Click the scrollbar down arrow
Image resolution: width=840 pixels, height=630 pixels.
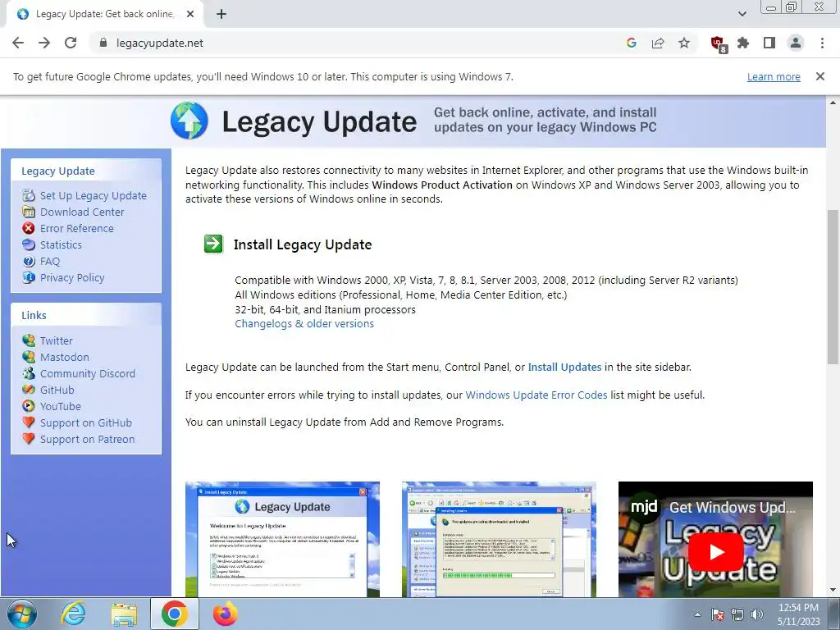click(x=833, y=591)
